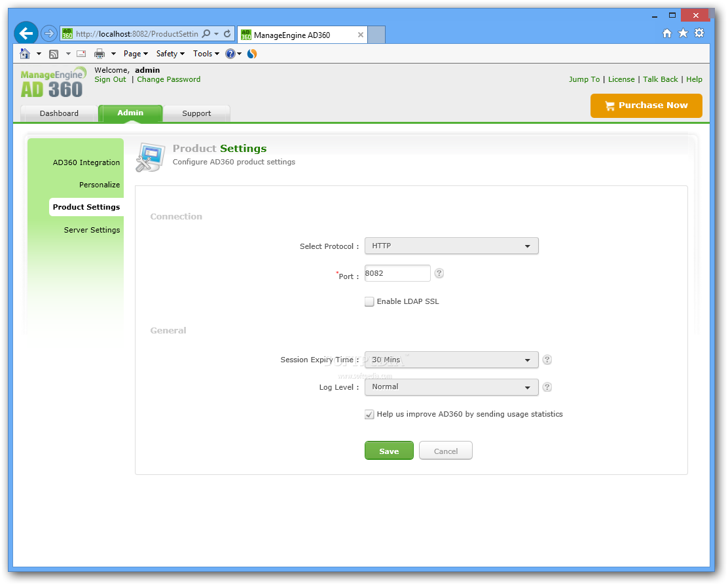Image resolution: width=728 pixels, height=585 pixels.
Task: Click the Session Expiry Time help icon
Action: (547, 360)
